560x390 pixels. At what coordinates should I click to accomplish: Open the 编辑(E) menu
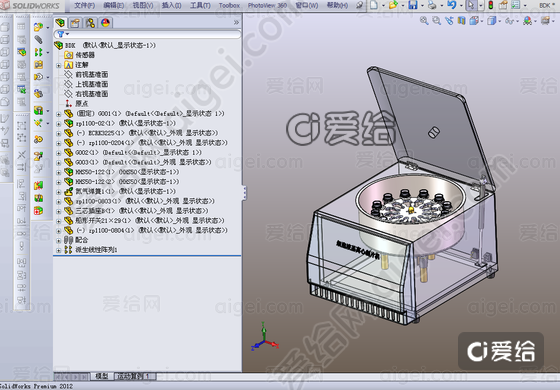[114, 5]
